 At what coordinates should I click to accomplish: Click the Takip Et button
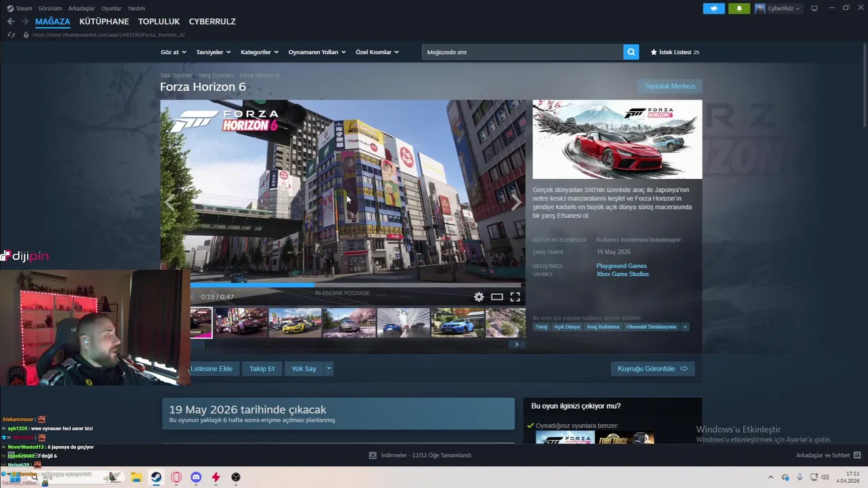click(x=262, y=369)
